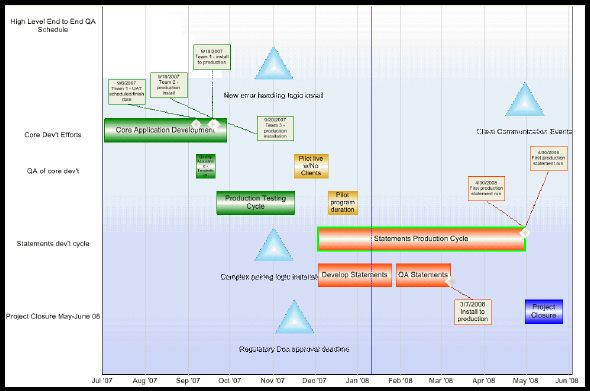This screenshot has height=391, width=590.
Task: Select the triangle above Client Communication Events
Action: pyautogui.click(x=525, y=101)
